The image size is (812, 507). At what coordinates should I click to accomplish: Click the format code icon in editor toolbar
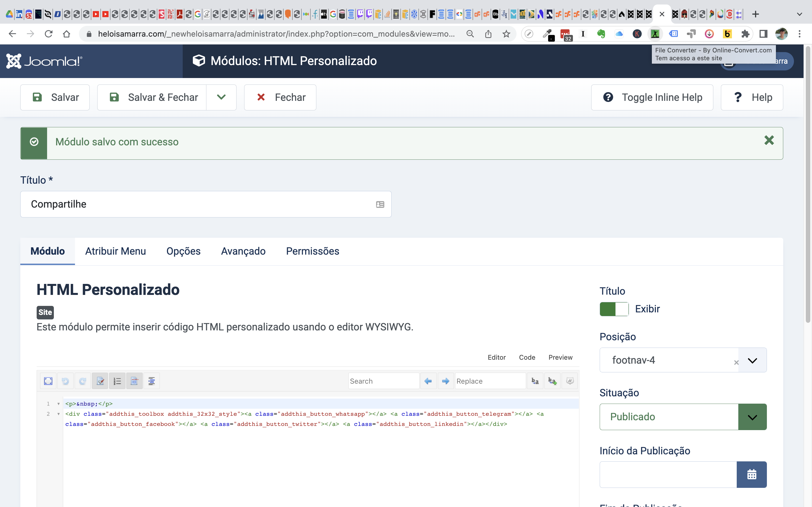coord(152,381)
